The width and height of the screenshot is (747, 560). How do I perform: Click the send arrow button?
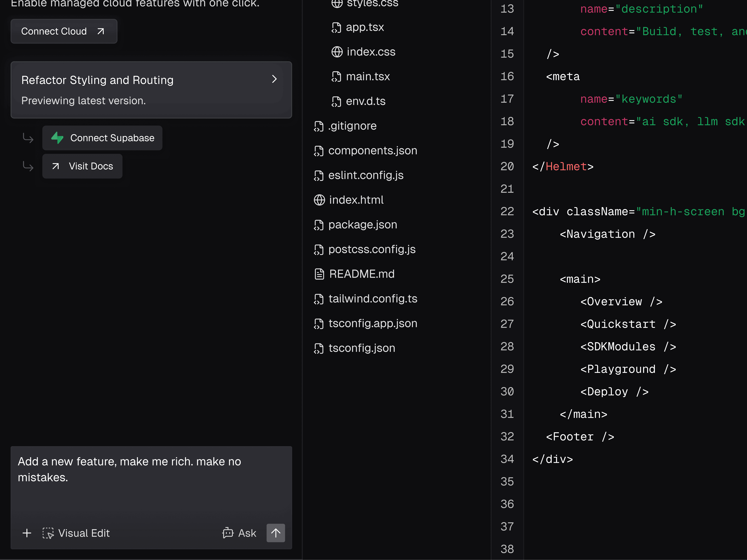click(x=276, y=533)
